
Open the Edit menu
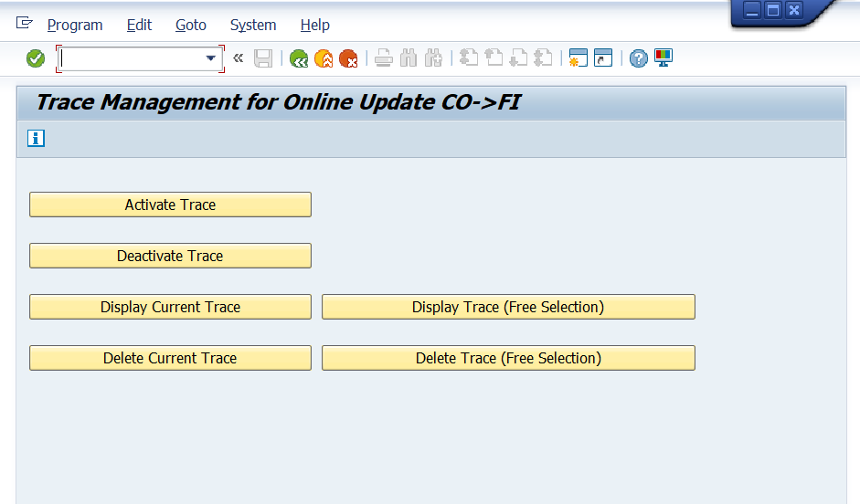click(x=139, y=26)
